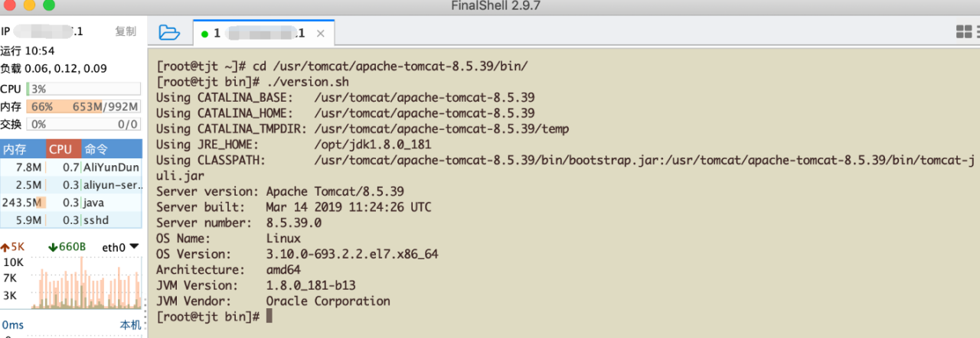The image size is (980, 338).
Task: Click the list menu icon at far right
Action: pos(978,32)
